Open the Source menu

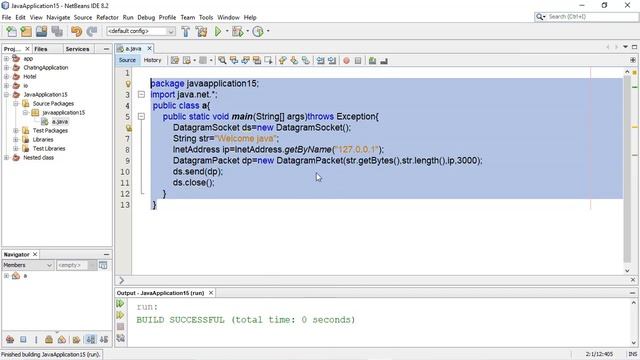click(83, 18)
